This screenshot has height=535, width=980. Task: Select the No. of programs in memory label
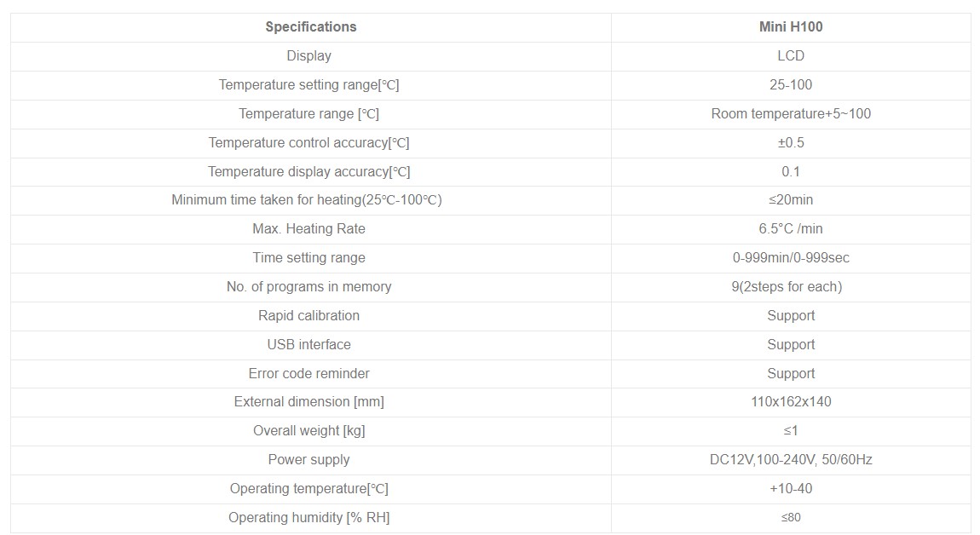pos(308,286)
